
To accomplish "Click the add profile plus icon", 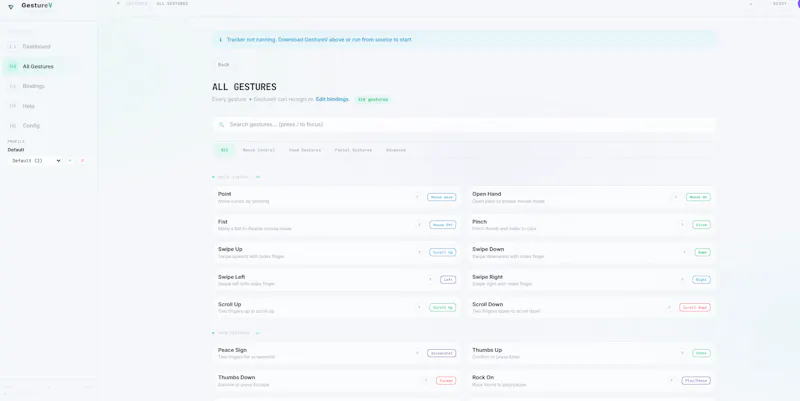I will [x=70, y=161].
